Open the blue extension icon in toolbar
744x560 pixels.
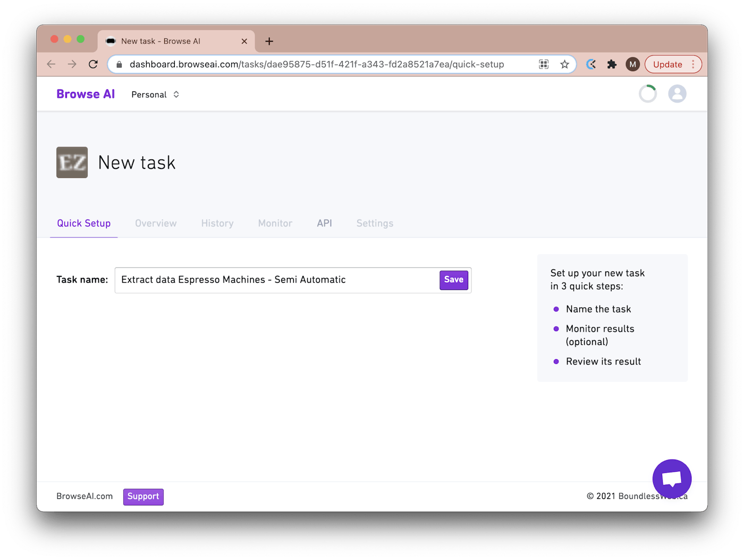pos(591,64)
